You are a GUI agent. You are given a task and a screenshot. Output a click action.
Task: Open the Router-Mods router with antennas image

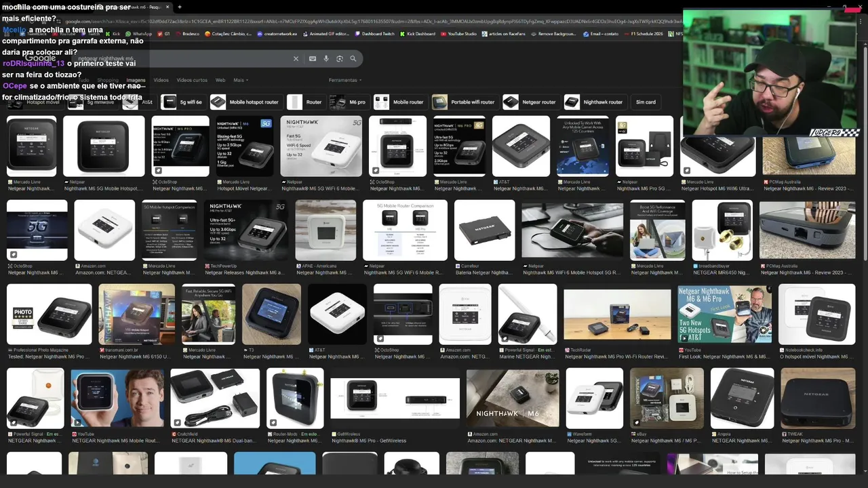pos(295,399)
